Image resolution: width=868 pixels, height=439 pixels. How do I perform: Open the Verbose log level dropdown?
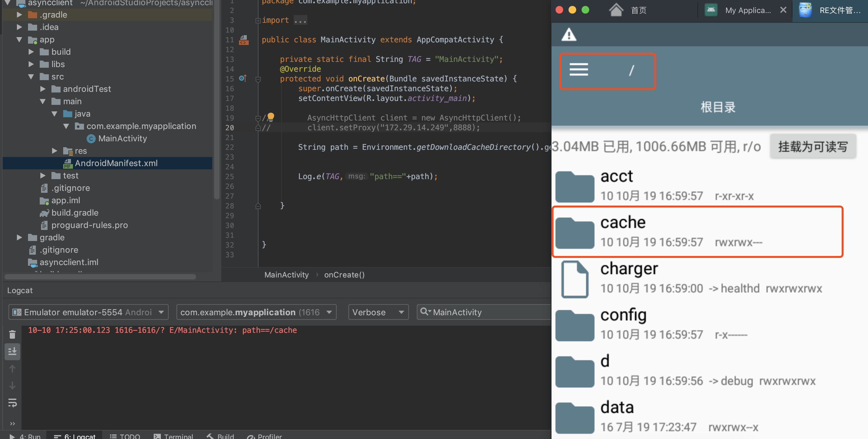pos(378,312)
